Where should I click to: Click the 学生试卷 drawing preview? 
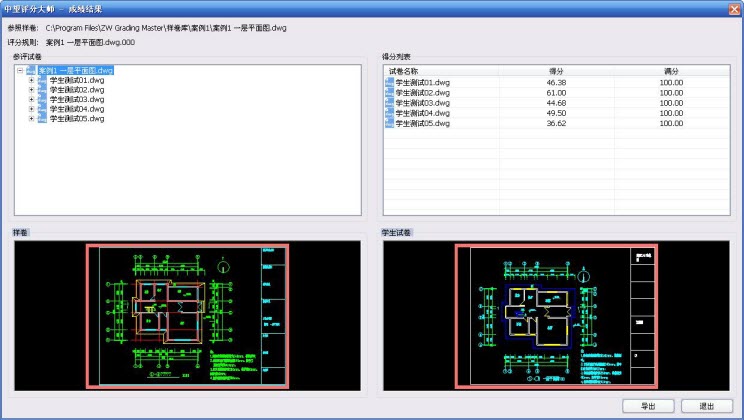[555, 315]
